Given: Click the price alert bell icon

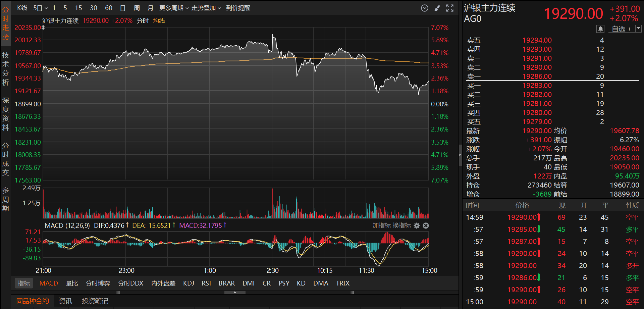Looking at the screenshot, I should point(600,29).
